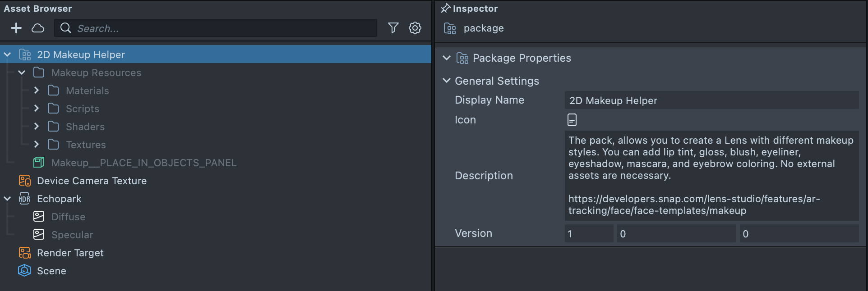Click the pin icon beside Inspector
868x291 pixels.
[446, 8]
